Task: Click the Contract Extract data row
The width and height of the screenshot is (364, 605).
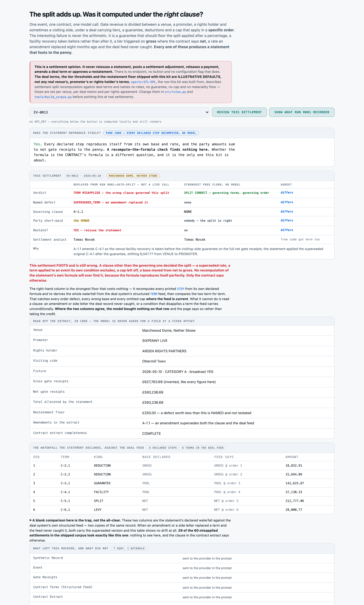Action: point(182,597)
